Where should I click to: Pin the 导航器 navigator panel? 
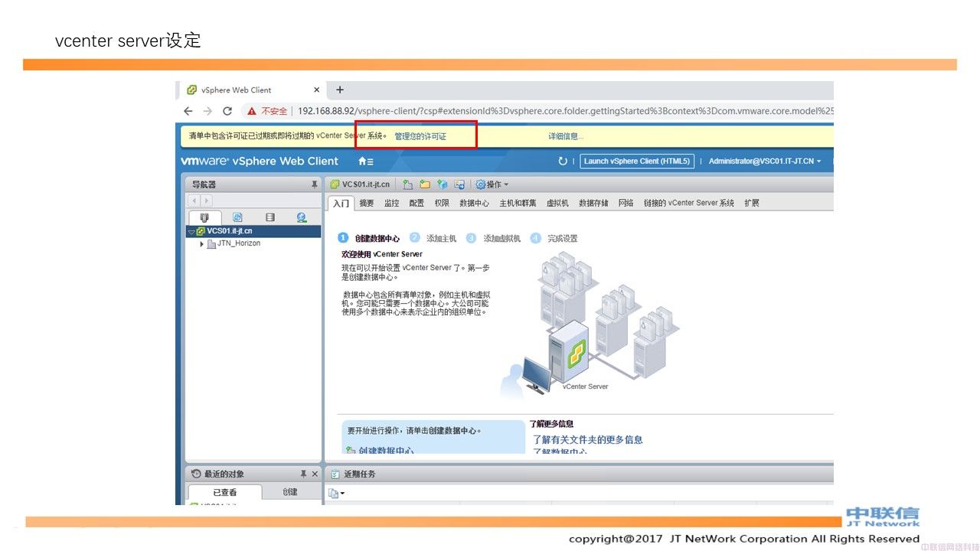click(x=314, y=184)
